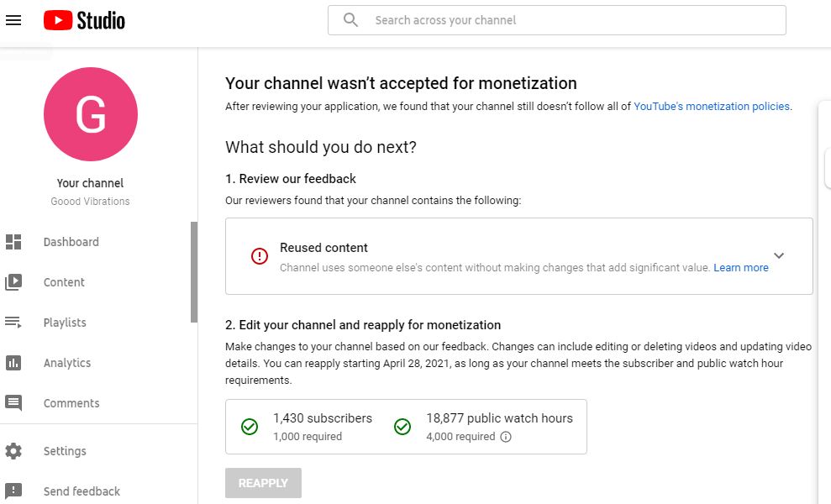This screenshot has width=831, height=504.
Task: Click the search across your channel field
Action: pos(571,20)
